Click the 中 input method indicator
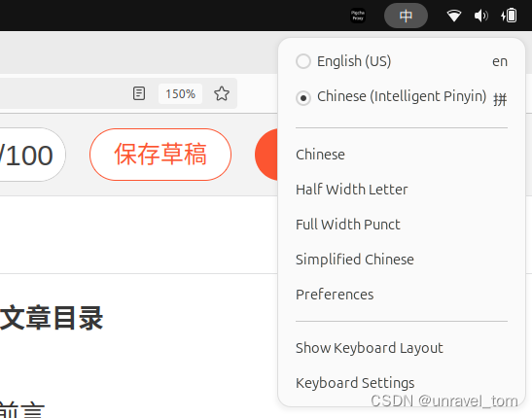The image size is (532, 418). coord(406,16)
